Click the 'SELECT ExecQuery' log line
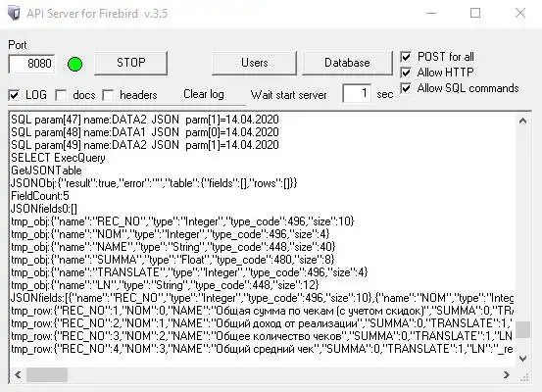This screenshot has width=542, height=392. 58,158
